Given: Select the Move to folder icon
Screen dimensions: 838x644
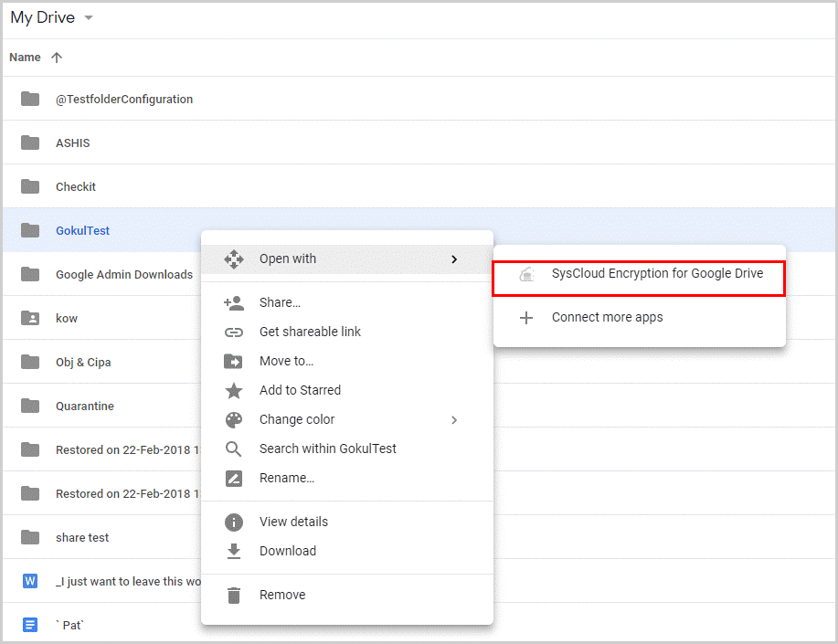Looking at the screenshot, I should tap(235, 361).
